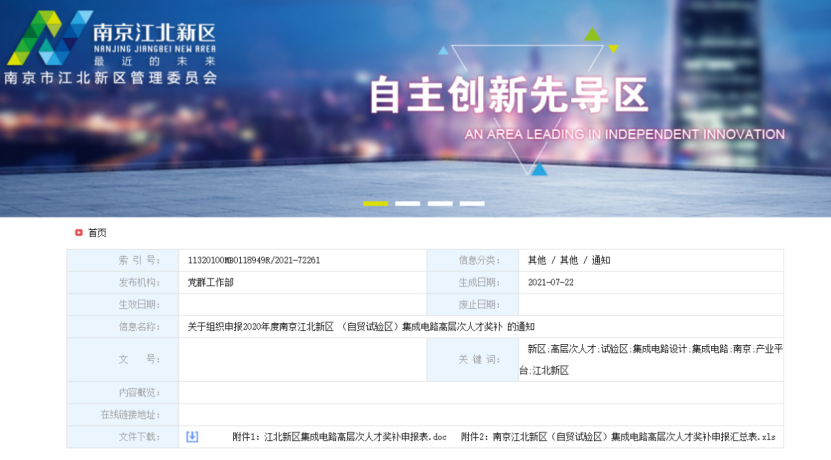Select the second banner slide indicator
Viewport: 831px width, 460px height.
(408, 204)
